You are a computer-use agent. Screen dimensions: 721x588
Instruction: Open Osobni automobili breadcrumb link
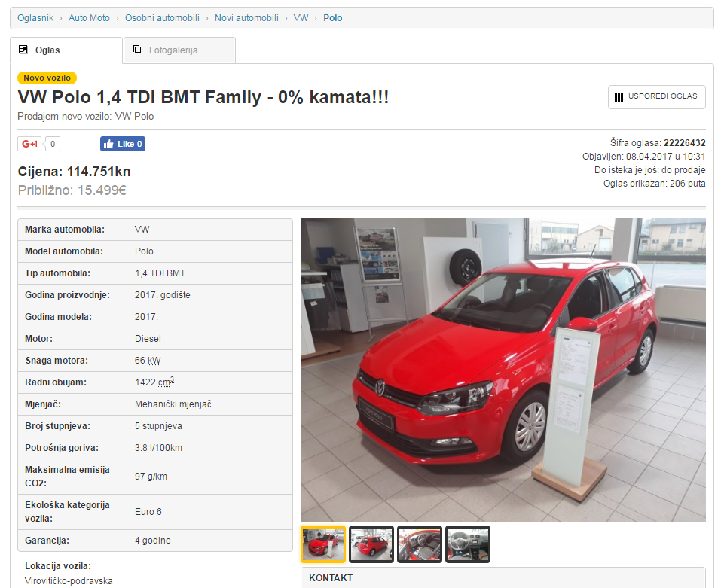[162, 17]
